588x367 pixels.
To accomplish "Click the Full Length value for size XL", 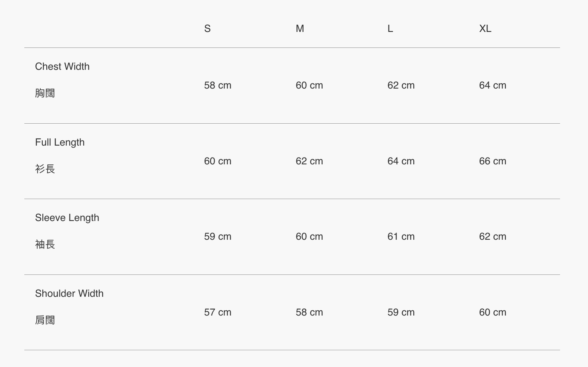I will tap(493, 161).
